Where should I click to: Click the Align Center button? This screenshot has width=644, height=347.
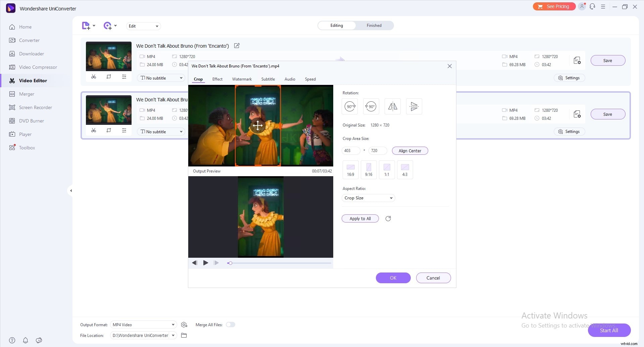coord(410,151)
